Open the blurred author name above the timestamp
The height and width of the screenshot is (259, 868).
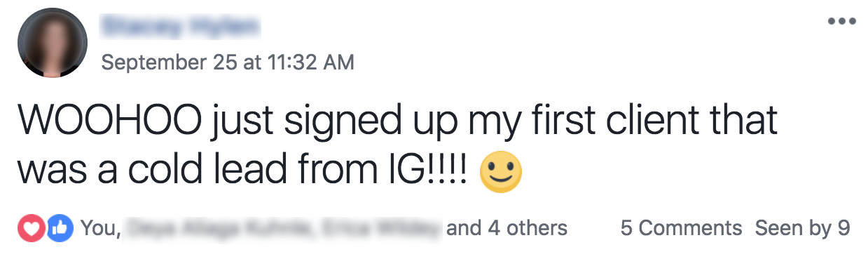(x=180, y=27)
